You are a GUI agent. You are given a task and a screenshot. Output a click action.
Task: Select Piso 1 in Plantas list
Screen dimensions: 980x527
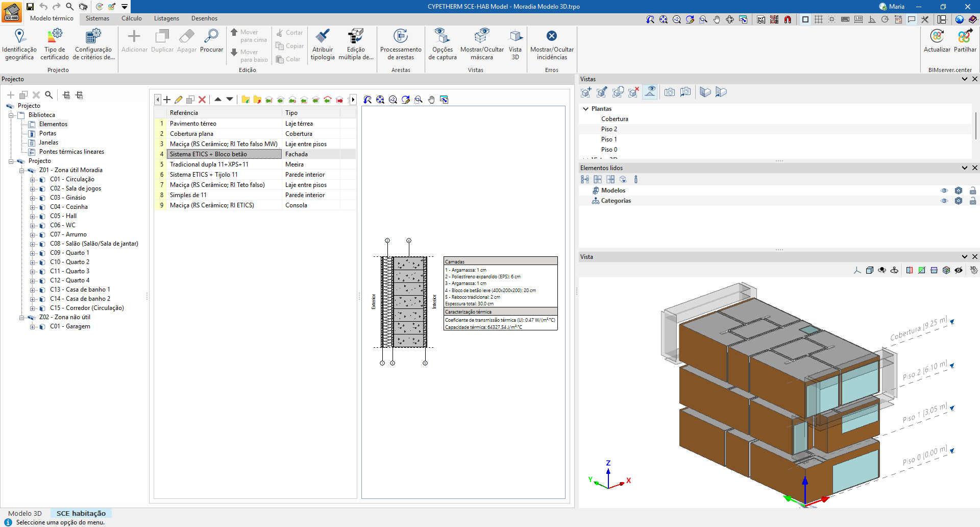609,139
